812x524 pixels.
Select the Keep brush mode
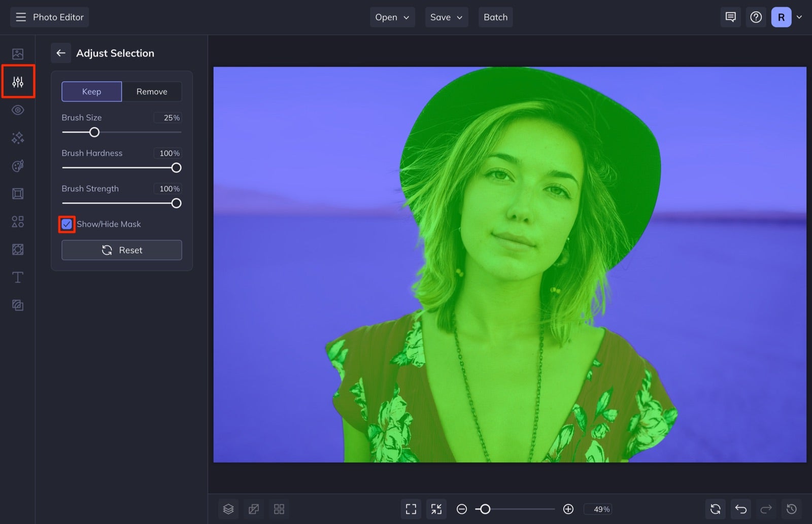(91, 91)
